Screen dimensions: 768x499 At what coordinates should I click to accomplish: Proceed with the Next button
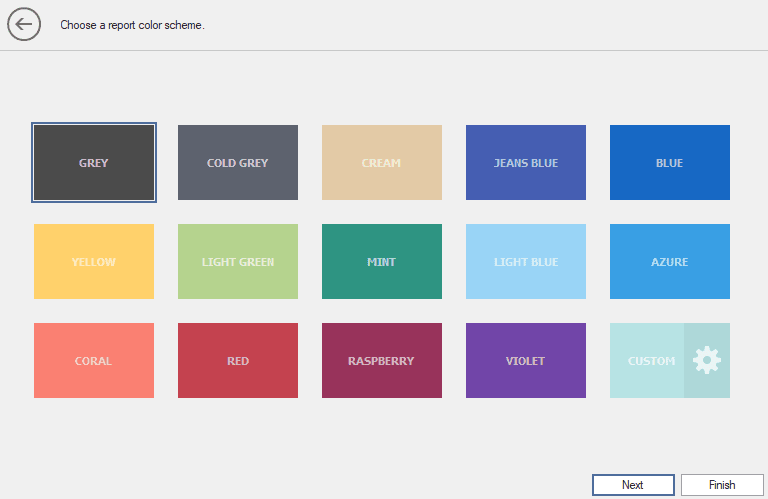point(633,485)
